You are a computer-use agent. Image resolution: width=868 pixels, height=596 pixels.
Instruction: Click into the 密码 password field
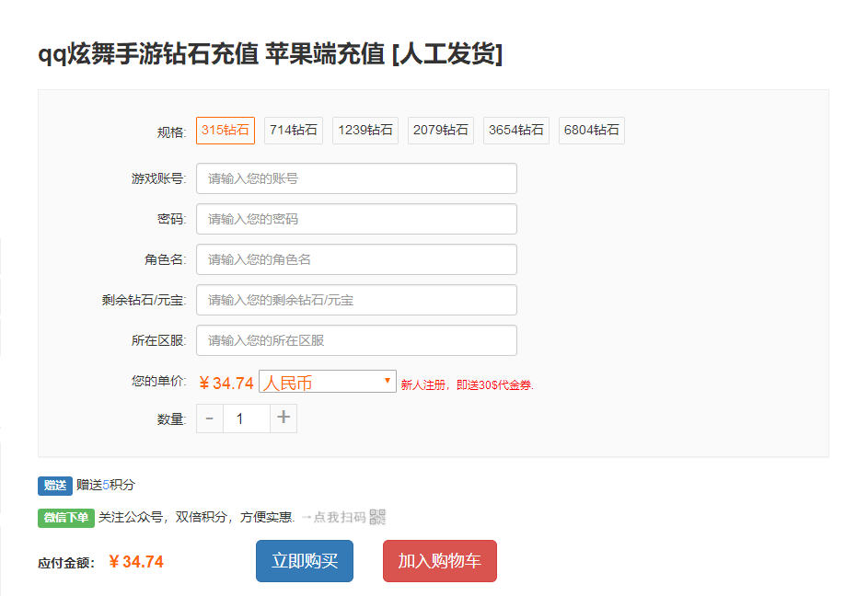356,219
